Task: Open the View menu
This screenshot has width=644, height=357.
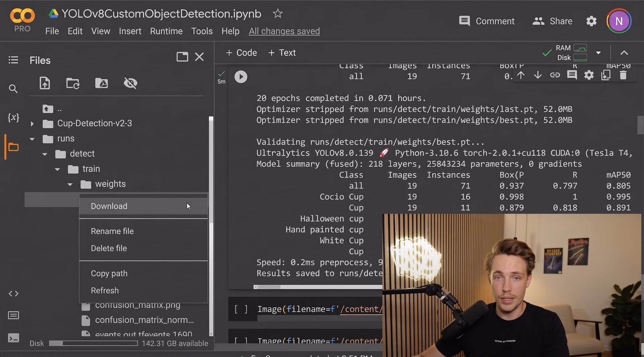Action: (x=101, y=31)
